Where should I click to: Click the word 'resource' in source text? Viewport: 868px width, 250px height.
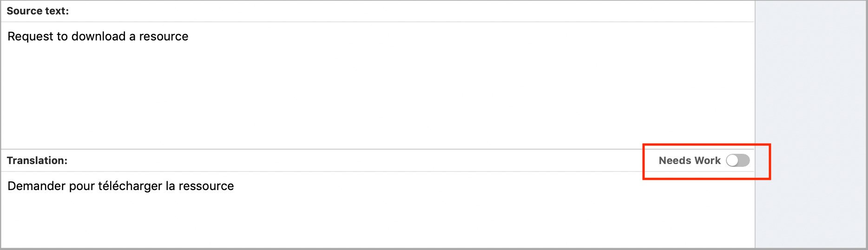(164, 36)
